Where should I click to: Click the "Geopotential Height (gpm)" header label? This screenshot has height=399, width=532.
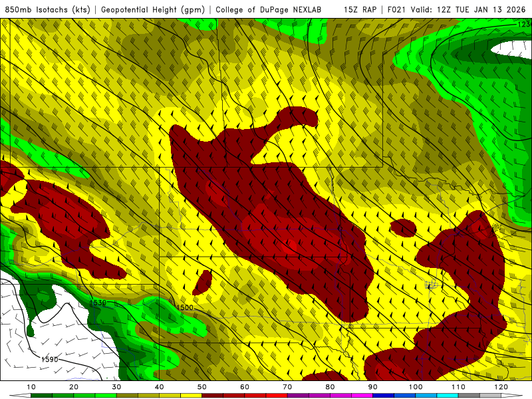click(153, 9)
